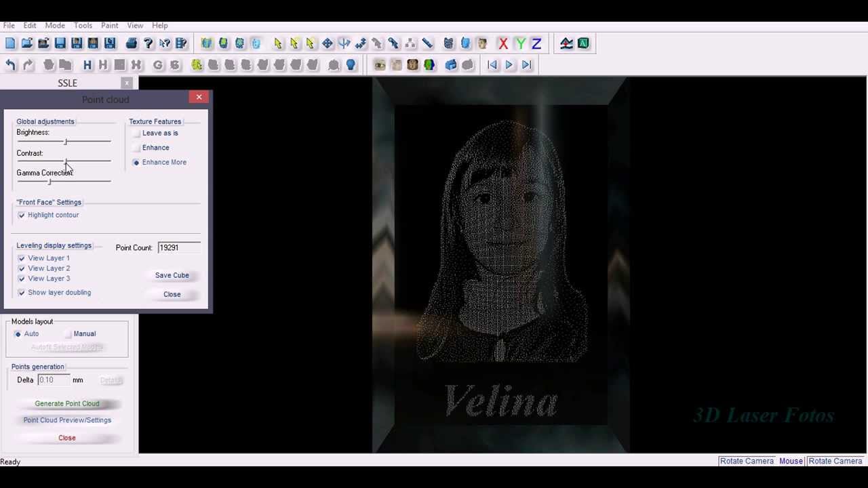Select Manual models layout
The image size is (868, 488).
coord(68,334)
